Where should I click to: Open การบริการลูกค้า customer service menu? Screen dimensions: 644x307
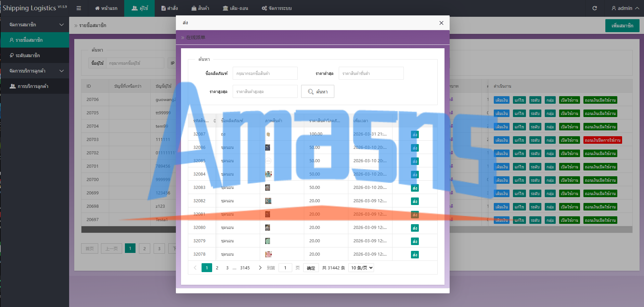point(35,86)
